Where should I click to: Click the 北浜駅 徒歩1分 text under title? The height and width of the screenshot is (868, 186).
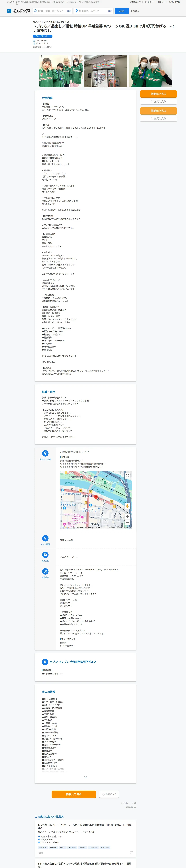coord(42,43)
